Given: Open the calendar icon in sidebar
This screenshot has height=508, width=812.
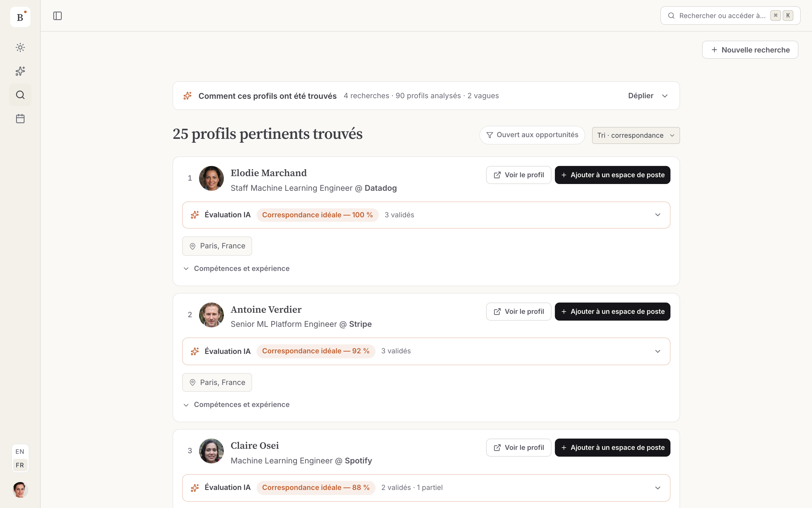Looking at the screenshot, I should point(20,119).
